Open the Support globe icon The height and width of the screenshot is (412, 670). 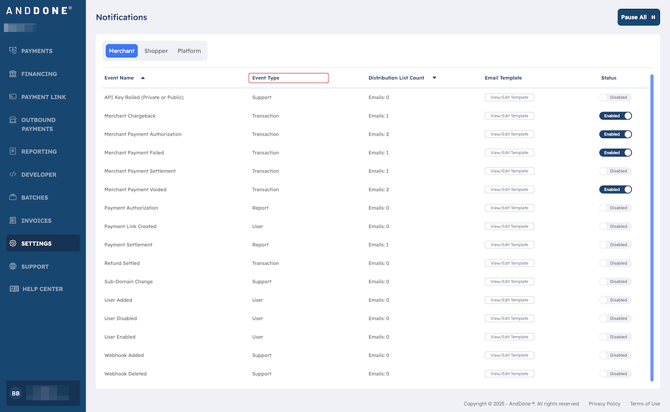pyautogui.click(x=13, y=267)
